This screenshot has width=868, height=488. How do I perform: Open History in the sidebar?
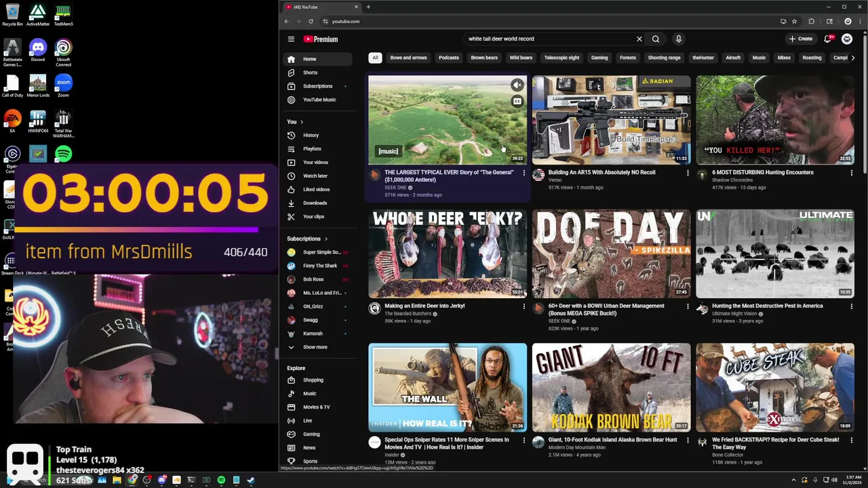click(319, 136)
